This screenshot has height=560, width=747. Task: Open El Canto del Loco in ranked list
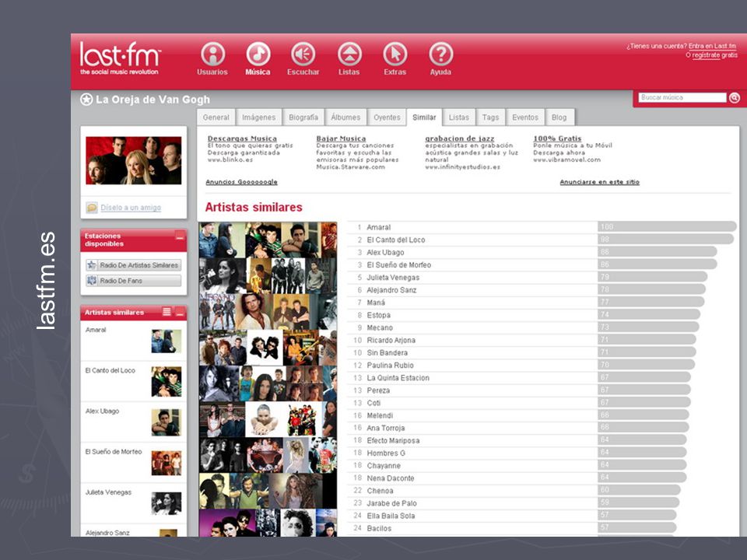[x=395, y=240]
